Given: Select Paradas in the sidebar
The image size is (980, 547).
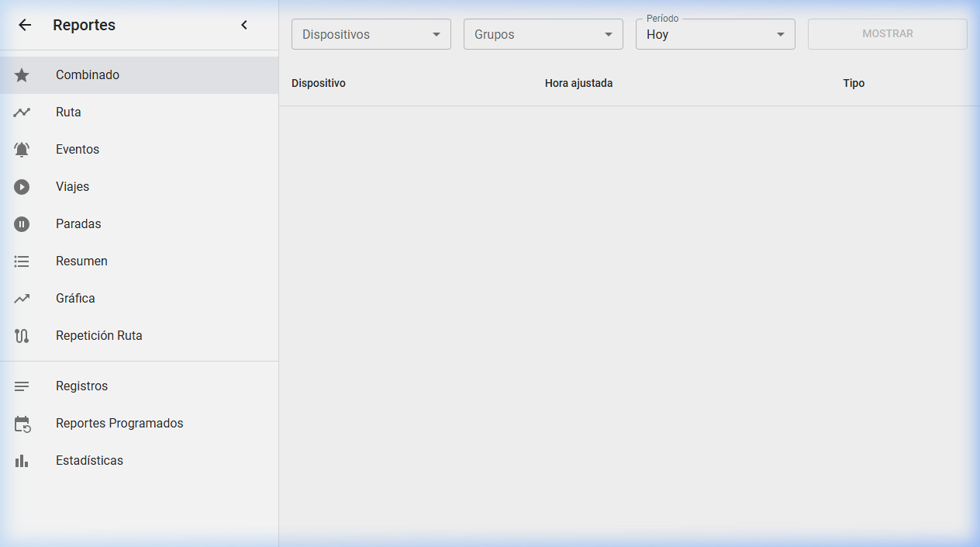Looking at the screenshot, I should coord(140,224).
